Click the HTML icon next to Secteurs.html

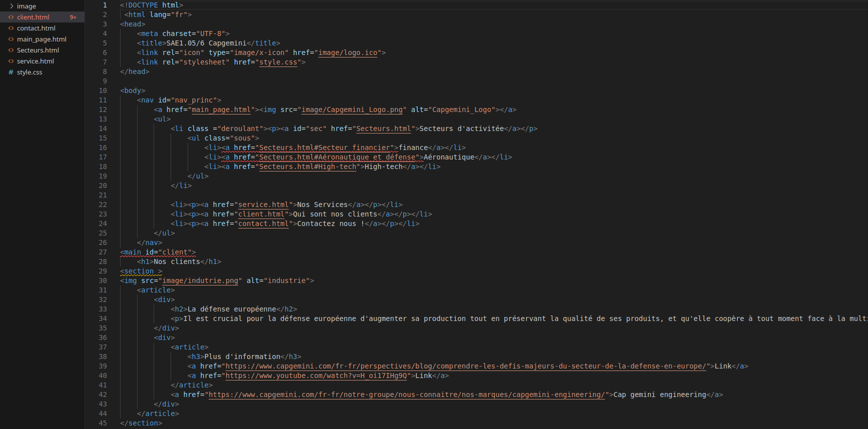pos(11,50)
